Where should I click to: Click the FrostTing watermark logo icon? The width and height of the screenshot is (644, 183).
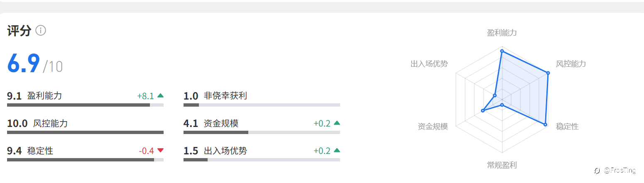(597, 171)
